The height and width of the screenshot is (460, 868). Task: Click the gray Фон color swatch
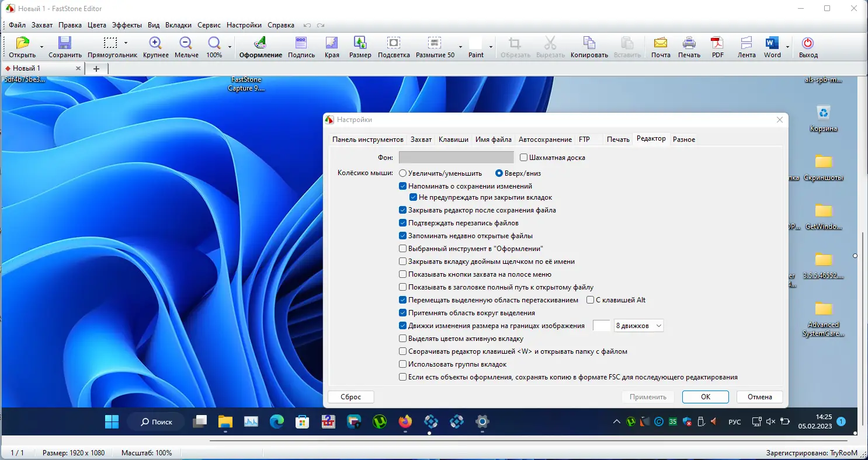click(456, 158)
